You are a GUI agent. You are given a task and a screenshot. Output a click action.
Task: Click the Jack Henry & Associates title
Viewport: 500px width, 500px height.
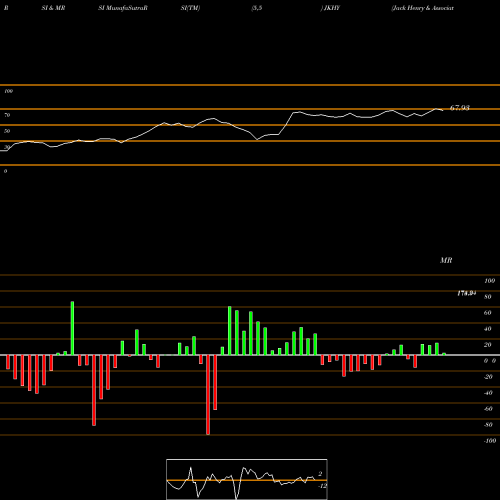tap(423, 8)
